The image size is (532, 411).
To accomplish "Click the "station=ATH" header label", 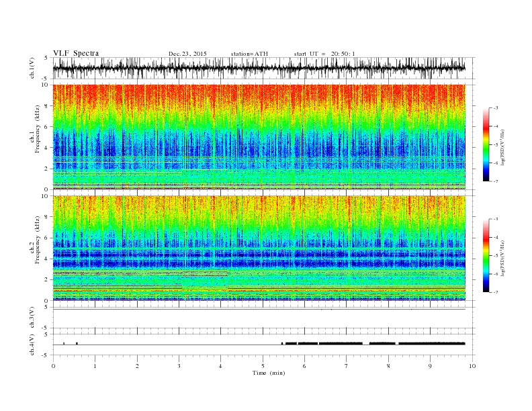I will pos(249,54).
